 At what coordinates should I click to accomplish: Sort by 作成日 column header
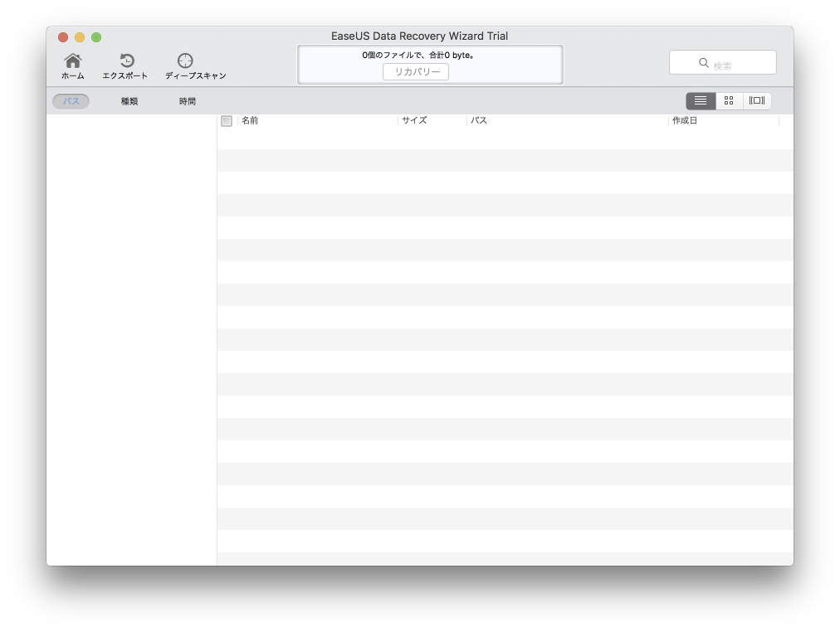tap(685, 120)
